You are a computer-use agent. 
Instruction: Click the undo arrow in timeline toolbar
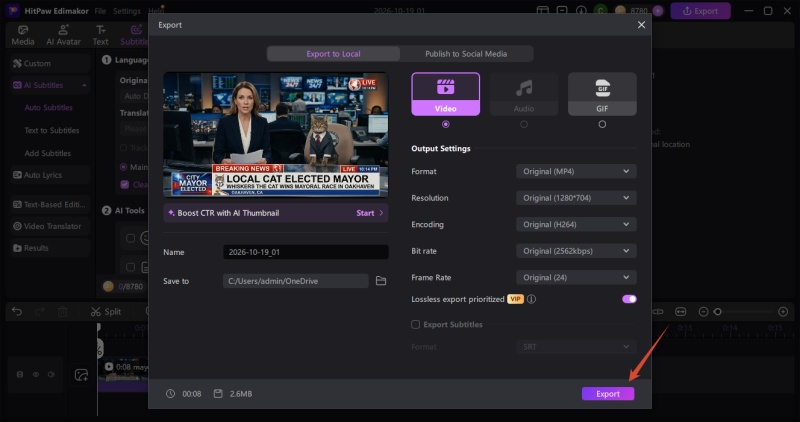17,311
